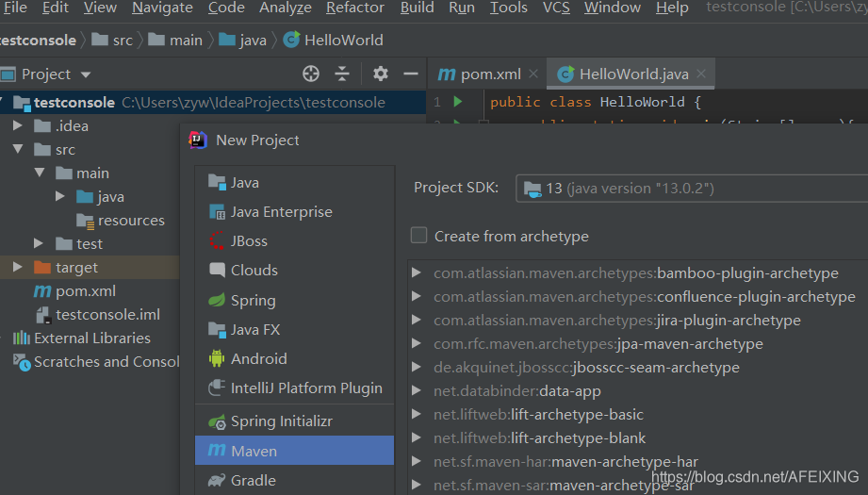The height and width of the screenshot is (495, 868).
Task: Select testconsole project root in tree
Action: pos(213,102)
